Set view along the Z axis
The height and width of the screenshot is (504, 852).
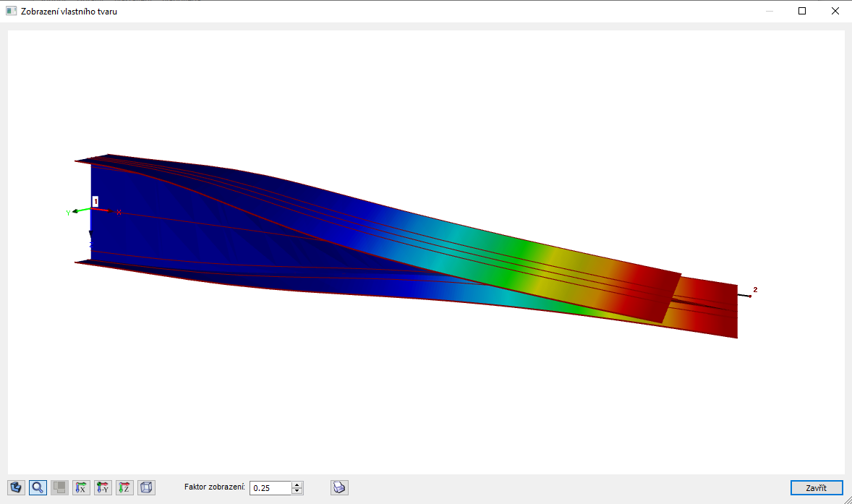tap(125, 487)
